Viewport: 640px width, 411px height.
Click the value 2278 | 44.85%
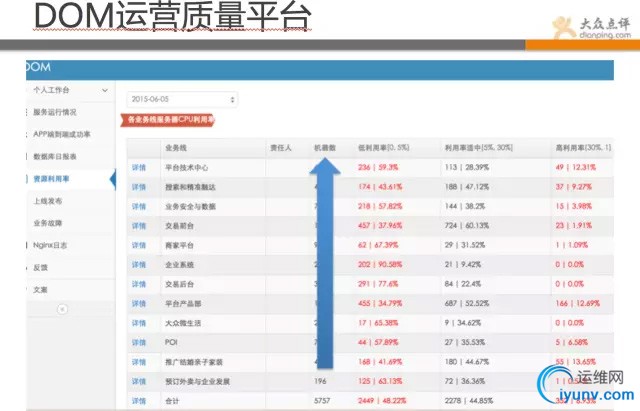click(469, 401)
